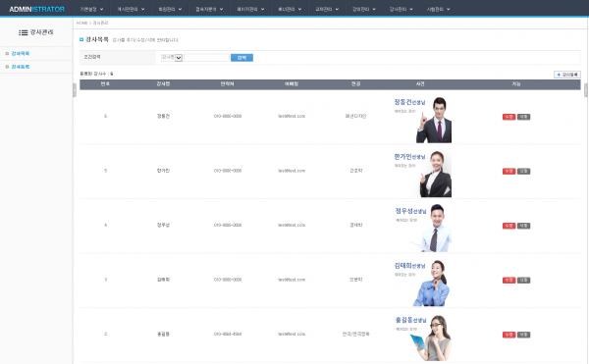Image resolution: width=589 pixels, height=364 pixels.
Task: Click the gray 삭제 button for 김태희
Action: [523, 280]
